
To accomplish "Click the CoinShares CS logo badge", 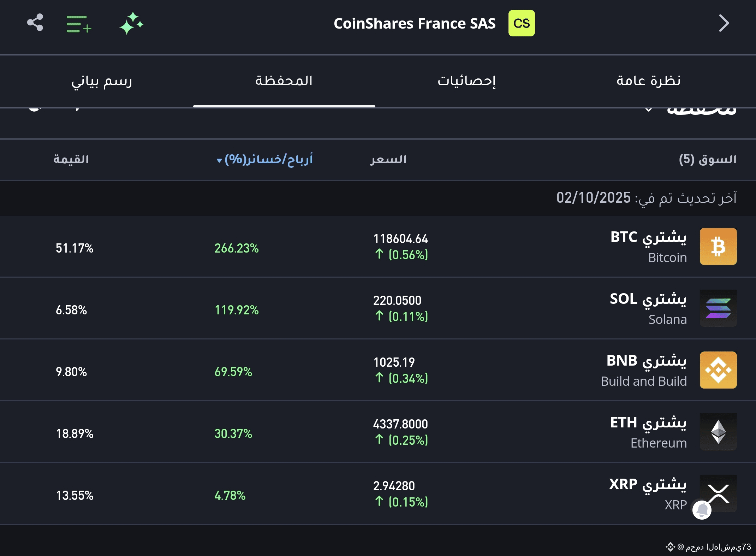I will (521, 23).
